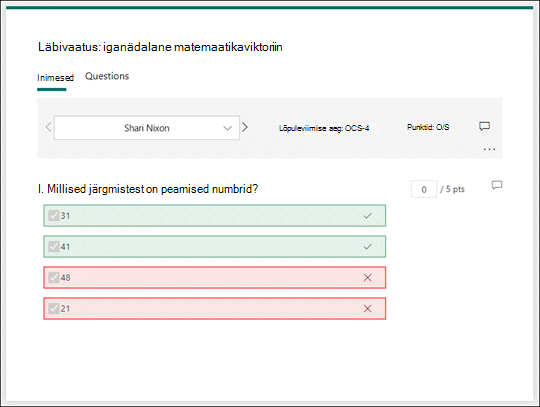
Task: Switch to the Inimesed tab
Action: point(55,78)
